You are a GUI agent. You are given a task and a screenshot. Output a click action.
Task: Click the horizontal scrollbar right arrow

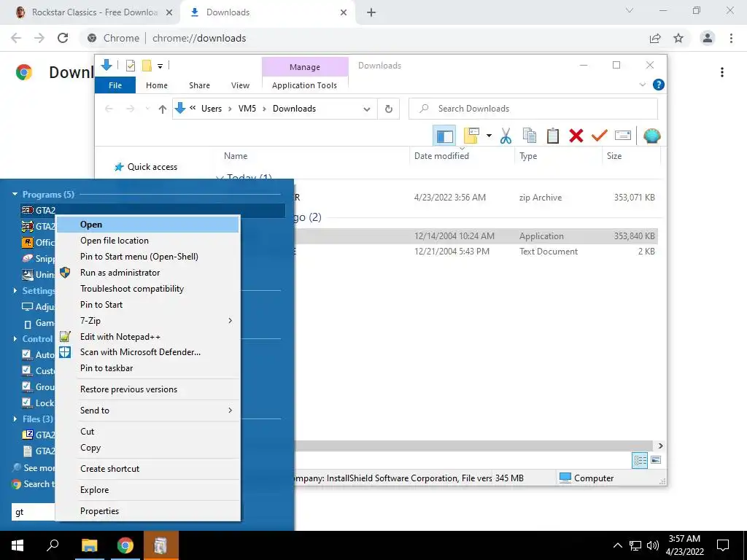[660, 446]
